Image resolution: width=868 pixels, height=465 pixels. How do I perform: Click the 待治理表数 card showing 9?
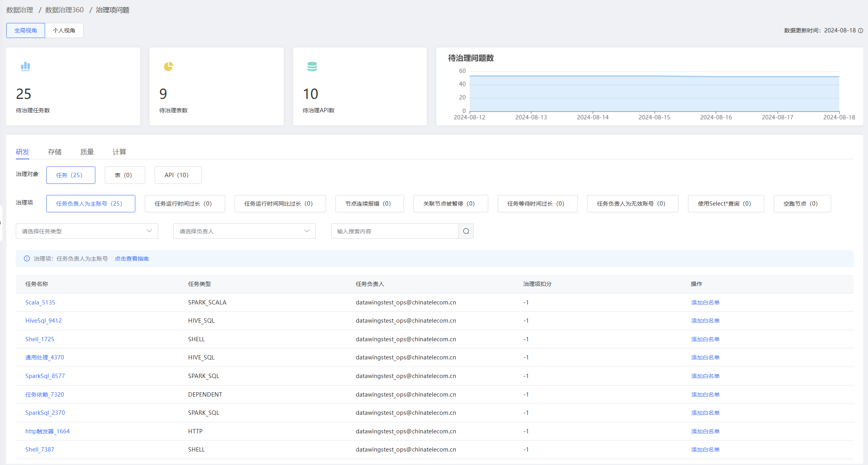[216, 87]
